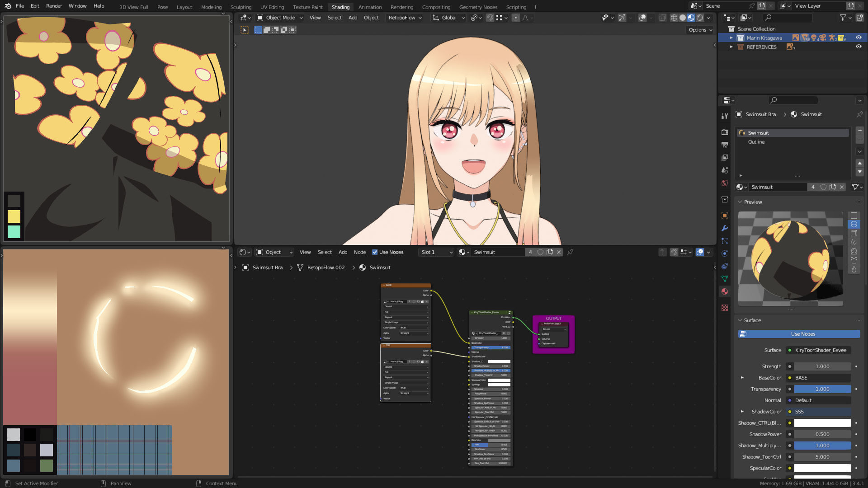Image resolution: width=868 pixels, height=488 pixels.
Task: Collapse the Preview panel
Action: point(740,202)
